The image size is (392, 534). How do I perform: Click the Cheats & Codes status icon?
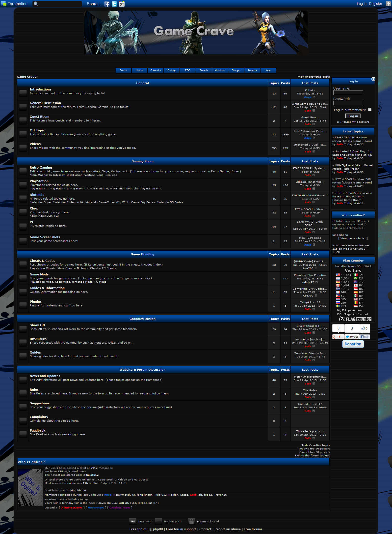[x=23, y=265]
